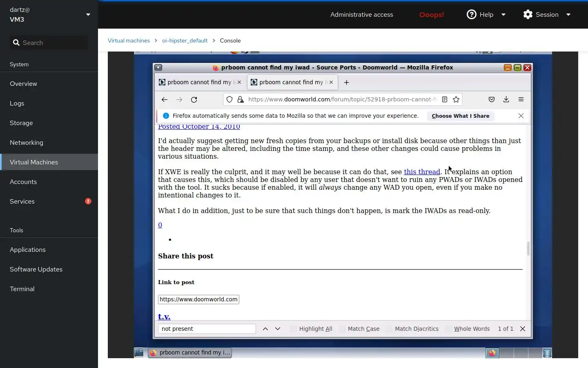
Task: Switch to the first prboom tab
Action: [200, 82]
